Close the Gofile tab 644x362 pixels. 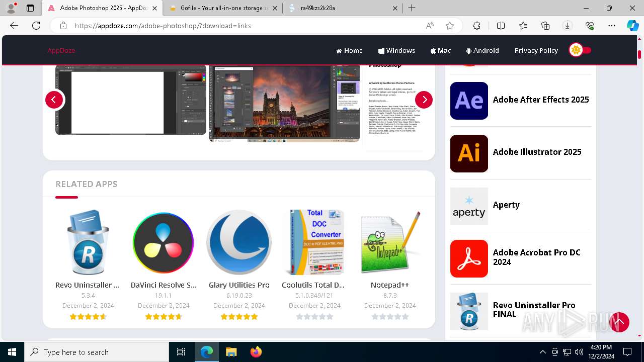pyautogui.click(x=274, y=8)
